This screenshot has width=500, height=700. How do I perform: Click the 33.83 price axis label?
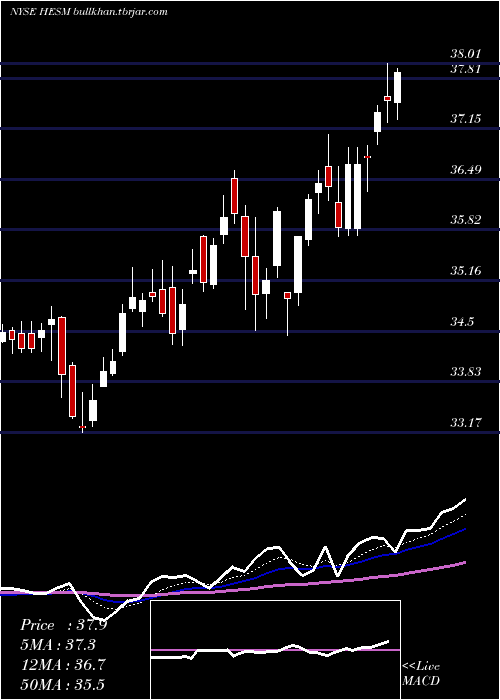click(x=466, y=371)
